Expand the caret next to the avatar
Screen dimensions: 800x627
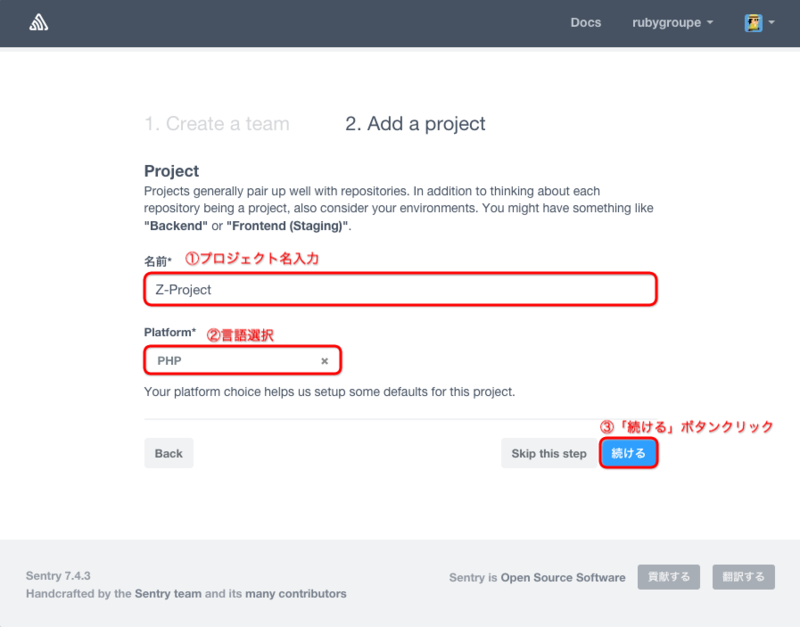[x=771, y=22]
